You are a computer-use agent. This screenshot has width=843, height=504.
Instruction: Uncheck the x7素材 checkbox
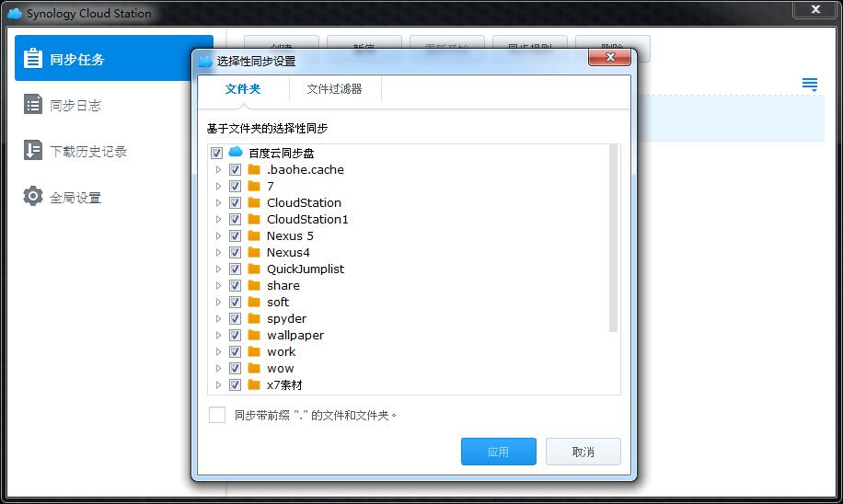click(x=235, y=384)
